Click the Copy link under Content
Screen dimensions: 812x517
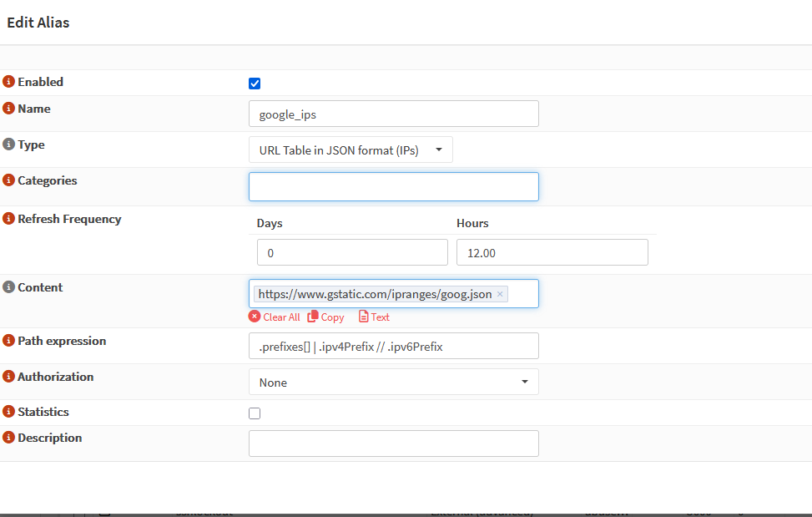tap(326, 317)
